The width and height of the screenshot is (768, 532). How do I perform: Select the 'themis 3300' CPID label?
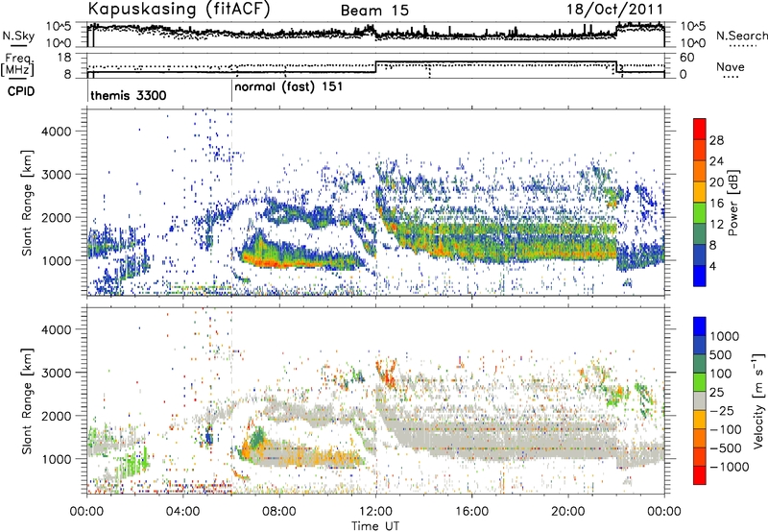(x=129, y=95)
